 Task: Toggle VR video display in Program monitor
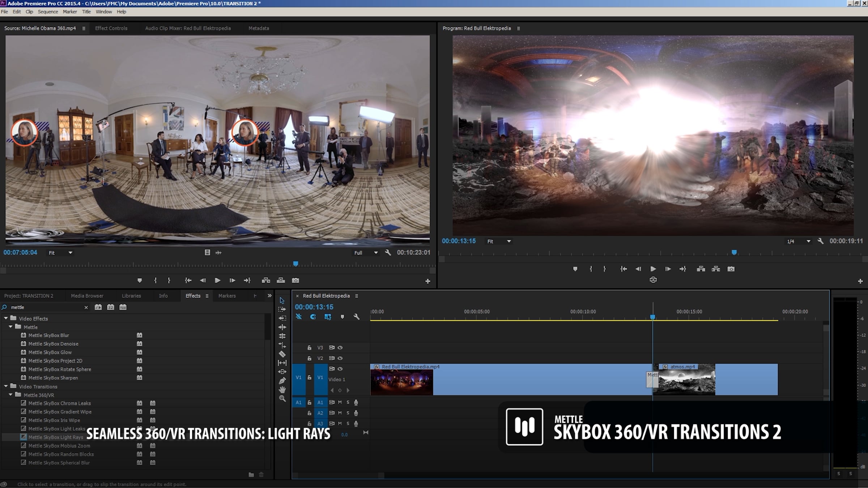pyautogui.click(x=653, y=280)
